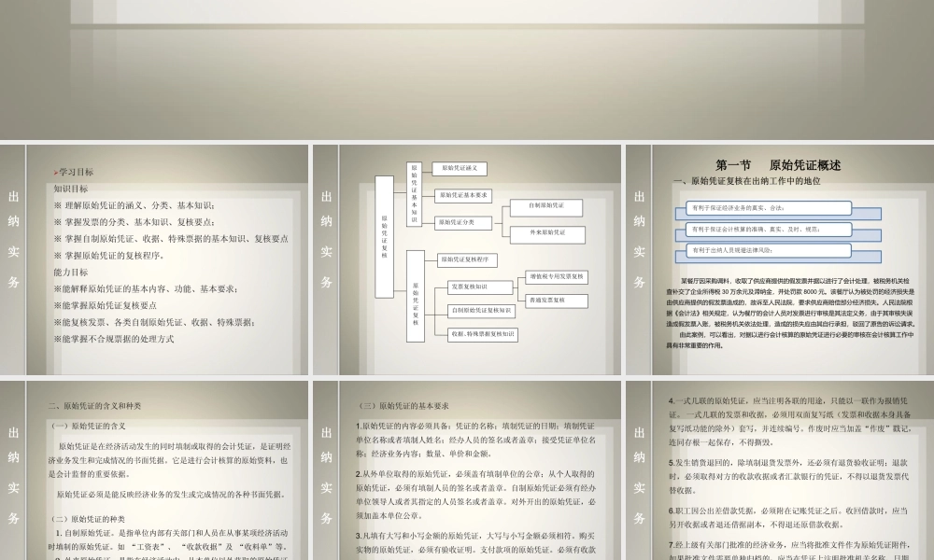
Task: Select the 学习目标 slide thumbnail
Action: [152, 257]
